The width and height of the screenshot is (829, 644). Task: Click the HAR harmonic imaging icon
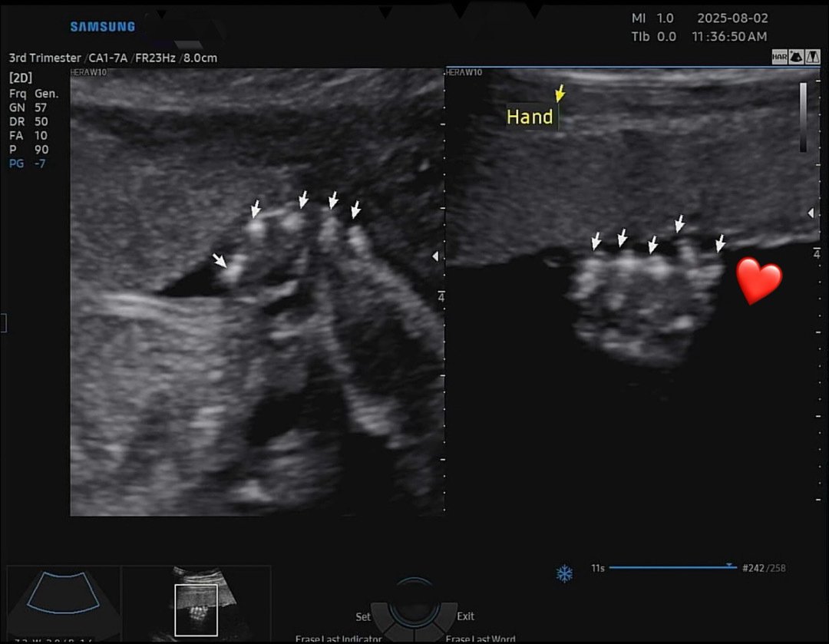pyautogui.click(x=779, y=57)
